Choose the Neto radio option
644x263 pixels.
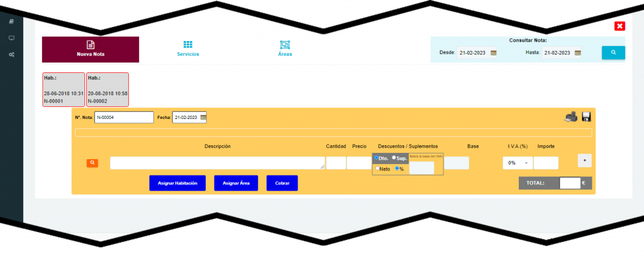[x=377, y=169]
